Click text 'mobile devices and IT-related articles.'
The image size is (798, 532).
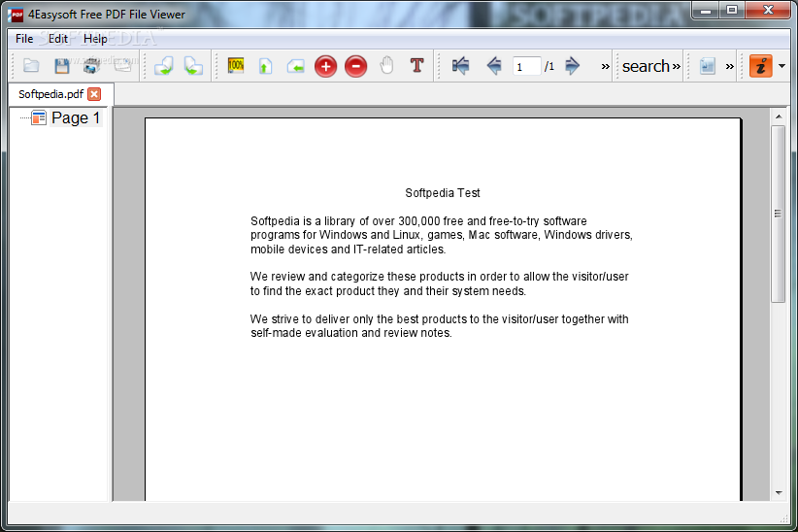(x=348, y=249)
